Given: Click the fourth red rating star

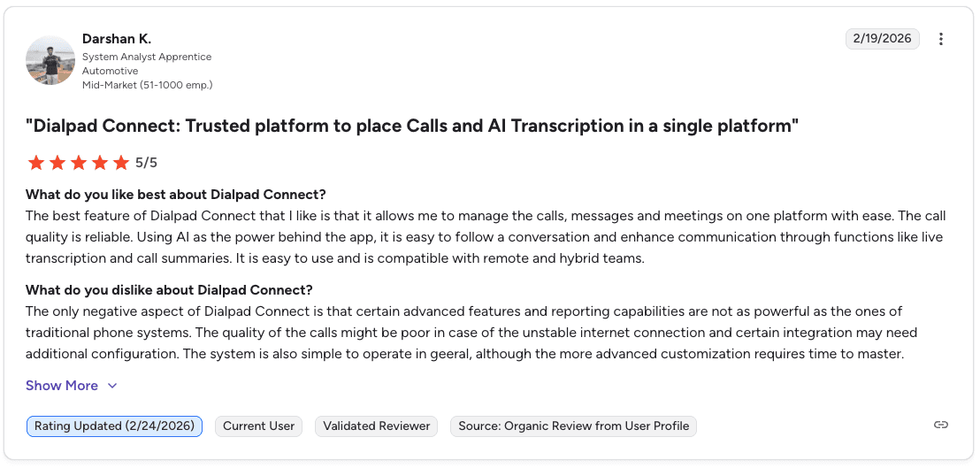Looking at the screenshot, I should (x=100, y=163).
